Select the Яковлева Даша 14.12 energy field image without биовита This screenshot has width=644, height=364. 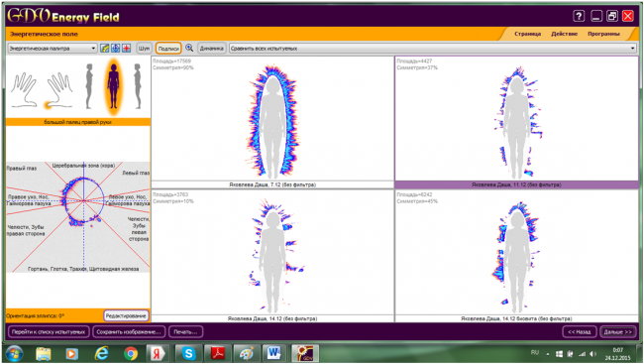(x=272, y=252)
